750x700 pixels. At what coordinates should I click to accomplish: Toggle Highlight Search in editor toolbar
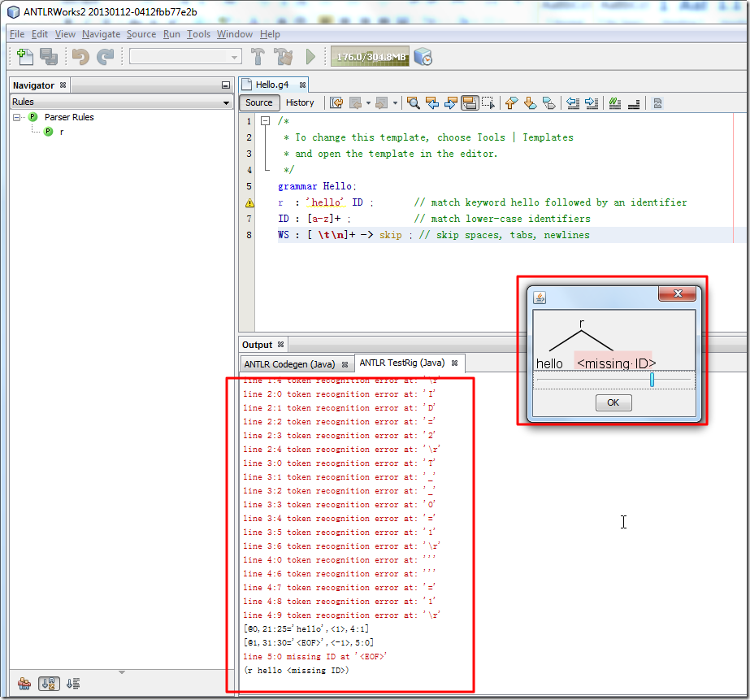tap(470, 103)
